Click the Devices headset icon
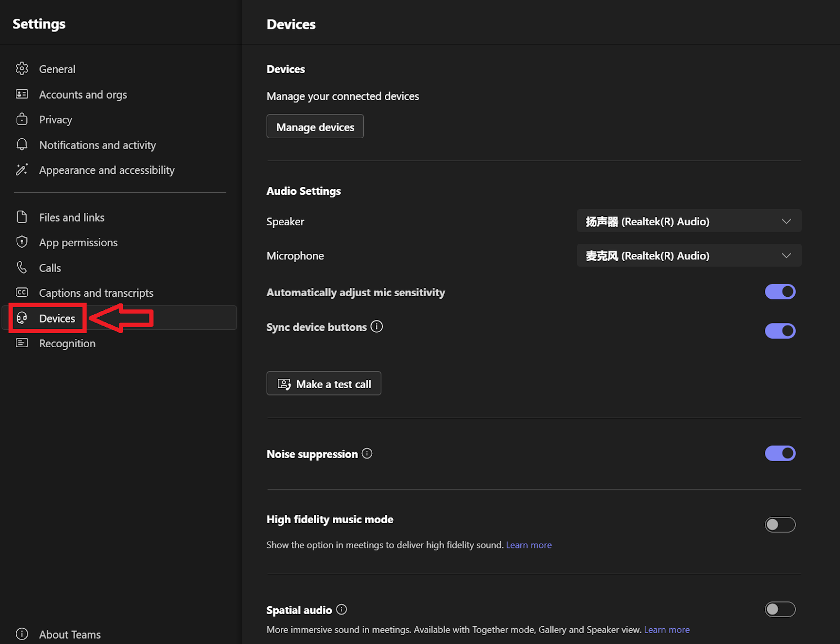This screenshot has width=840, height=644. click(22, 318)
